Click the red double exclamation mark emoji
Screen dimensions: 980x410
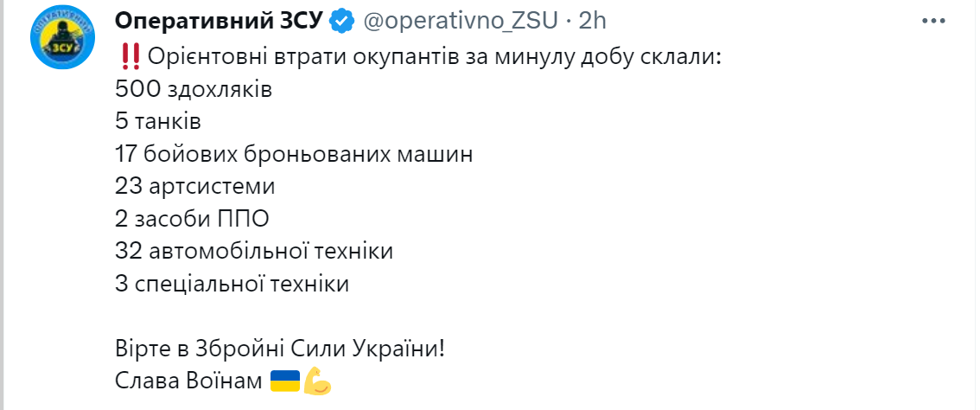click(128, 58)
